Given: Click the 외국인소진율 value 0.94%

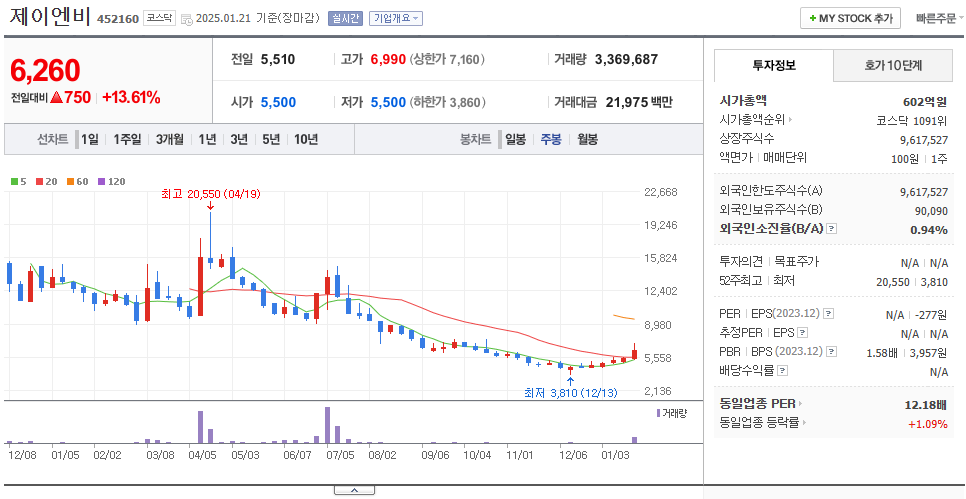Looking at the screenshot, I should tap(929, 230).
